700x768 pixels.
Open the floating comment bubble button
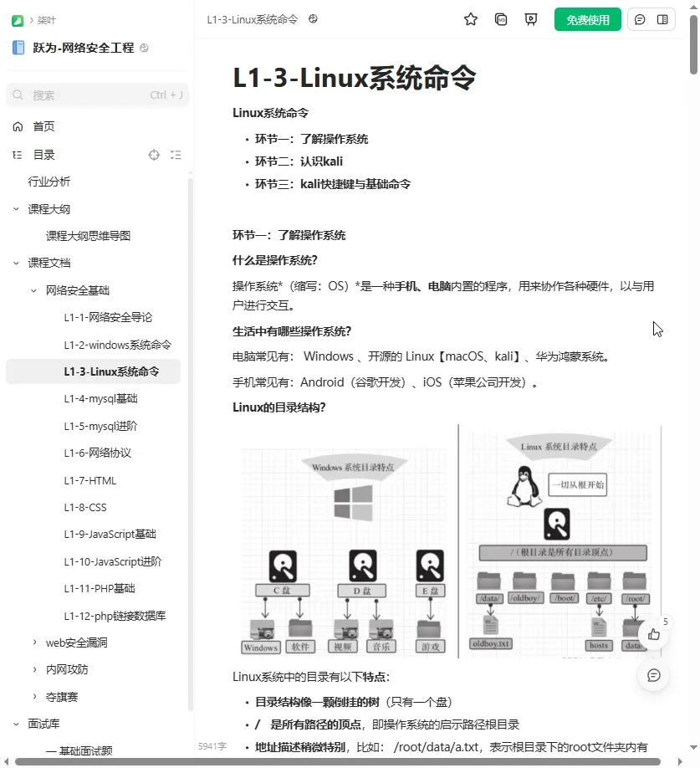tap(653, 676)
